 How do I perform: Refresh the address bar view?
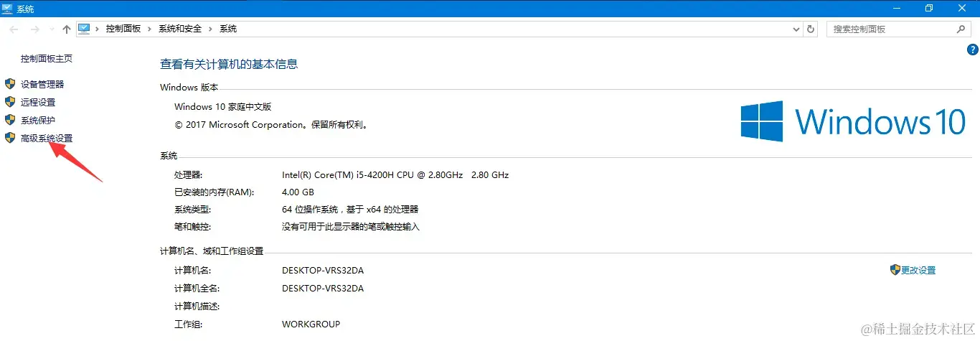tap(811, 29)
